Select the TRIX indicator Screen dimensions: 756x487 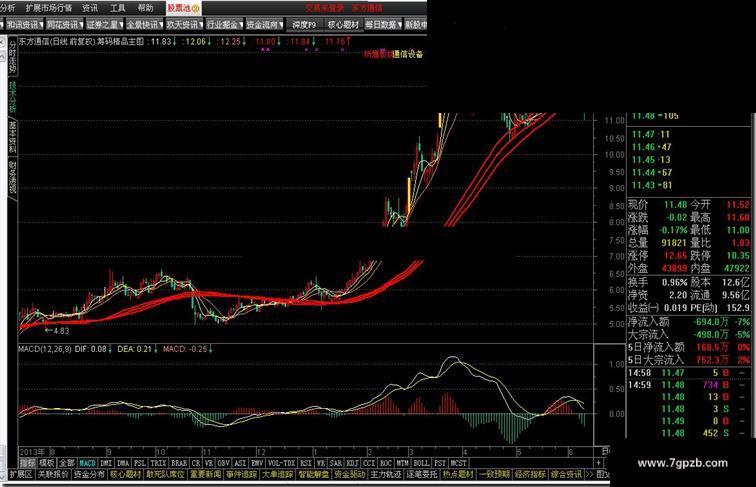pyautogui.click(x=158, y=463)
